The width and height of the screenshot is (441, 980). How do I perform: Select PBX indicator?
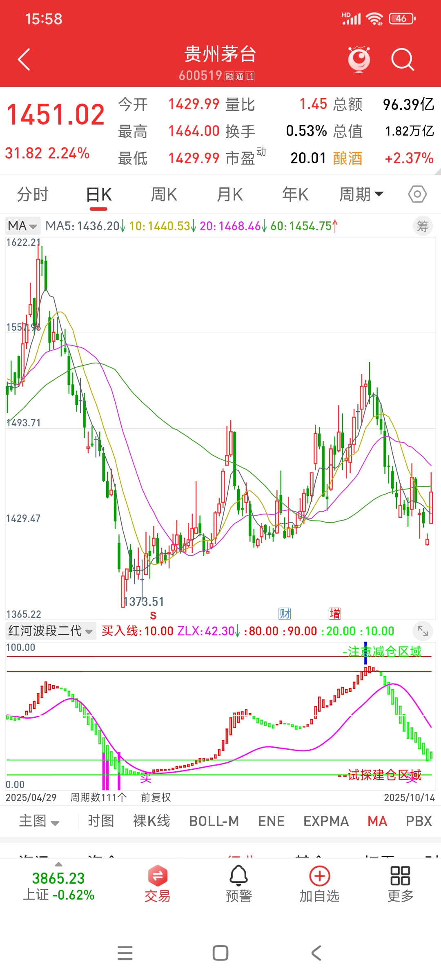tap(419, 821)
